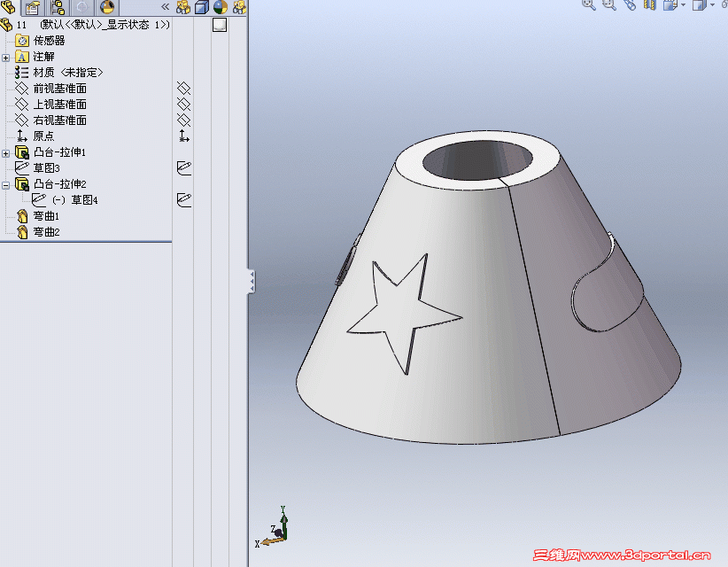Expand the 注解 annotations node
Screen dimensions: 728x567
point(7,55)
